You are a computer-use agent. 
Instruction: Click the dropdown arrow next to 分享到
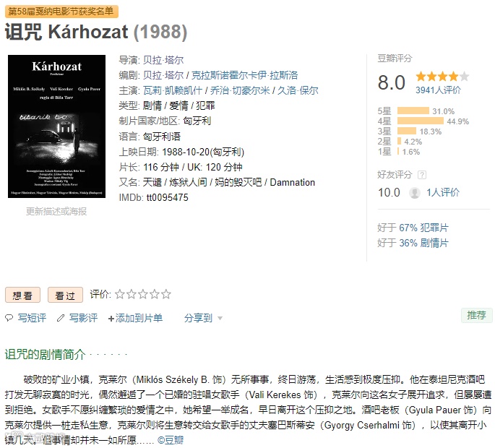[x=220, y=318]
